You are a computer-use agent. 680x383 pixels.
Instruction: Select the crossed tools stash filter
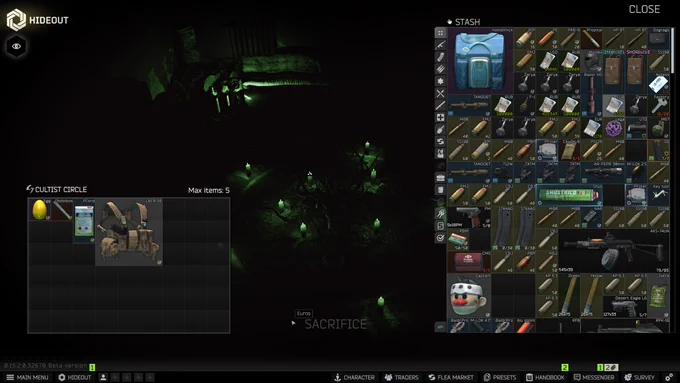click(x=440, y=93)
